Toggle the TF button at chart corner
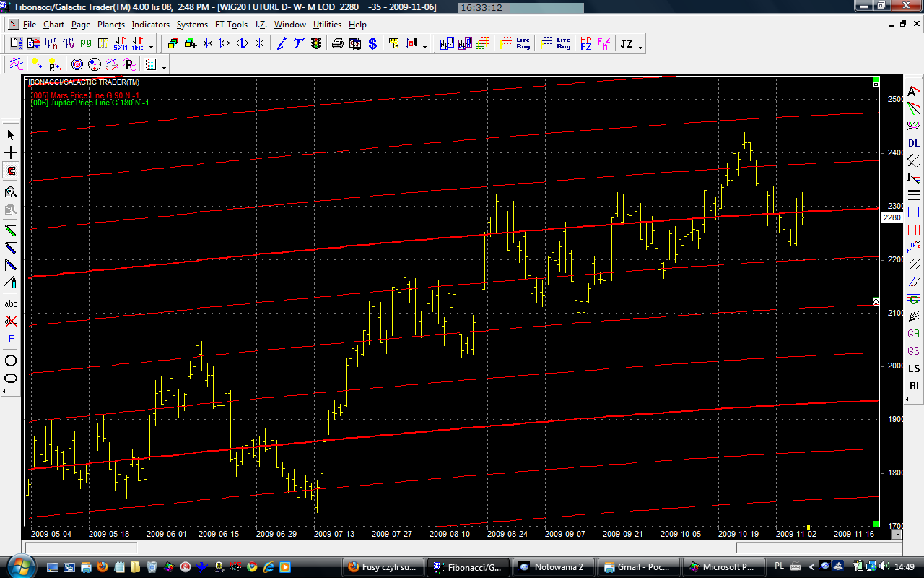 tap(896, 535)
